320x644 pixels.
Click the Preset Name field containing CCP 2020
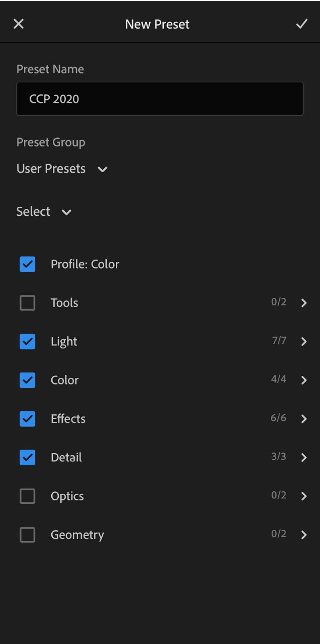tap(160, 99)
